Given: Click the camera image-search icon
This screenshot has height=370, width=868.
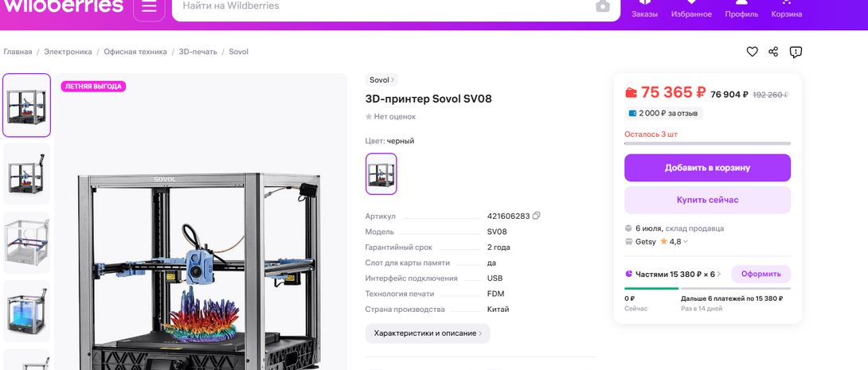Looking at the screenshot, I should click(x=603, y=6).
